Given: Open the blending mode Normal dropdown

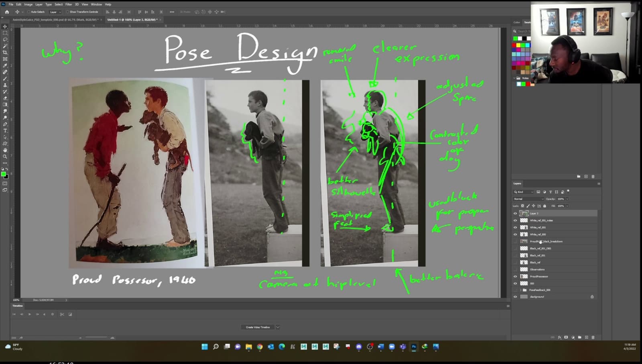Looking at the screenshot, I should pos(528,199).
